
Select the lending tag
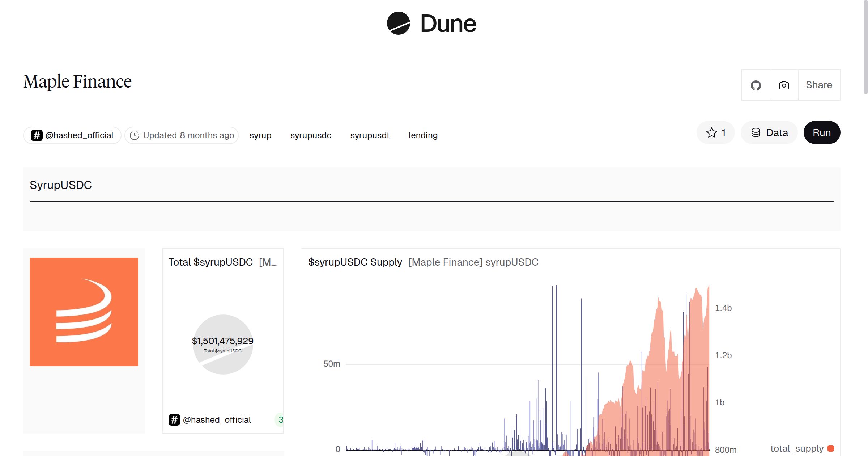[x=422, y=135]
